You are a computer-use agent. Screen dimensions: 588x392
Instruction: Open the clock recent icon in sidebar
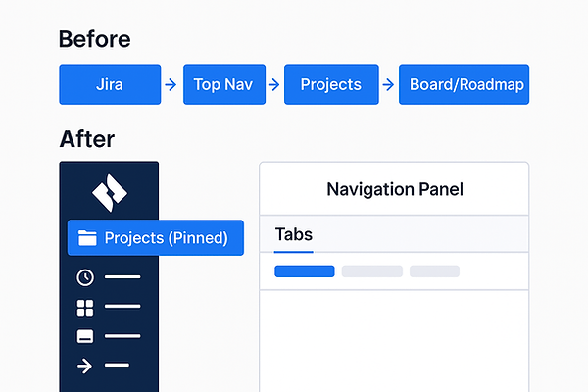[x=85, y=277]
